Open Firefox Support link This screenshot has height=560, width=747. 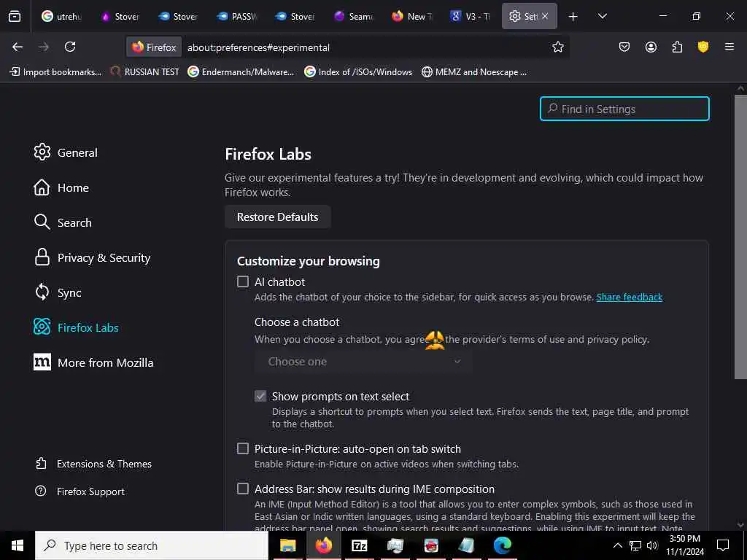(80, 491)
